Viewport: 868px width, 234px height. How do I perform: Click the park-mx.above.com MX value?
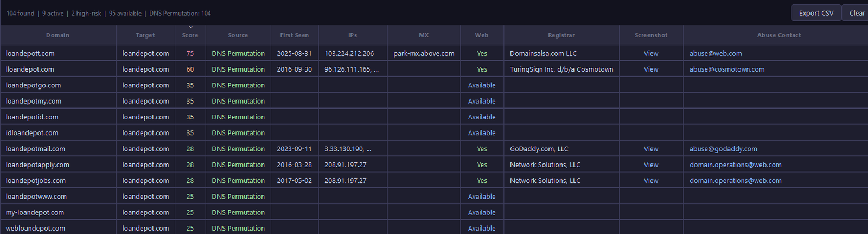[x=424, y=53]
